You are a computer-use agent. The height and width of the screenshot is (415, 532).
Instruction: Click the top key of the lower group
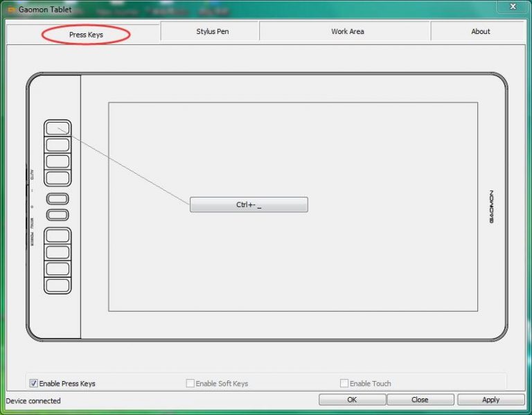[x=57, y=236]
